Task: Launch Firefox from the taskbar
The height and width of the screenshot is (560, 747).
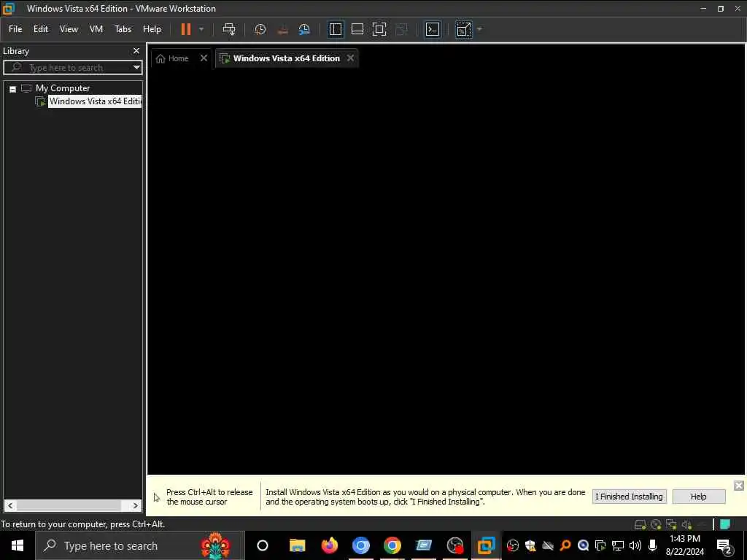Action: (x=329, y=545)
